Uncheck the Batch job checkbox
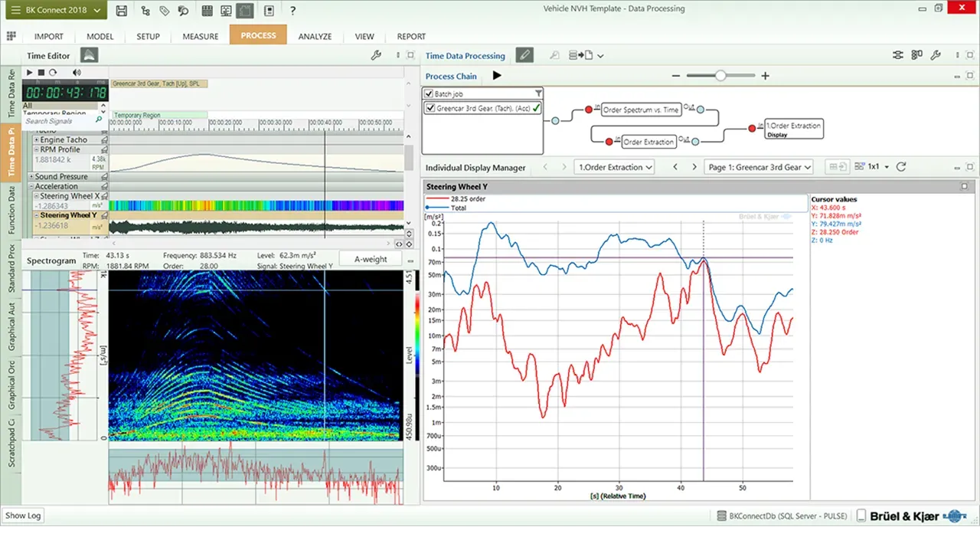Viewport: 980px width, 560px height. click(x=430, y=93)
